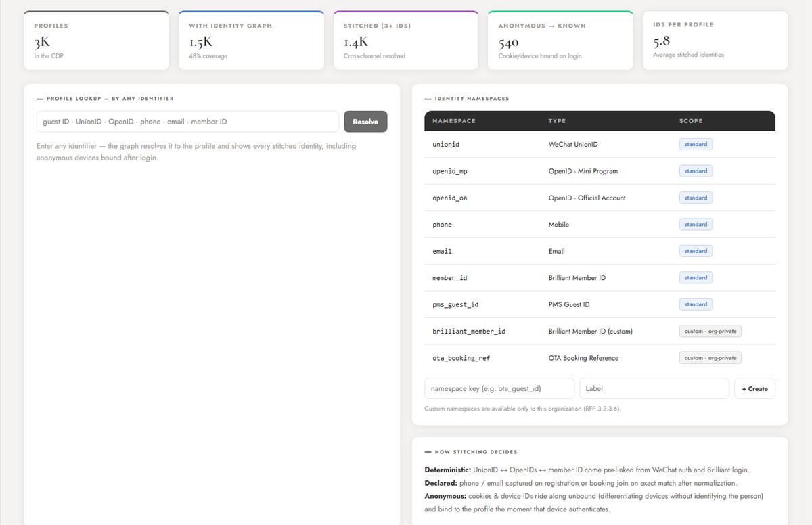
Task: Select the openid_oa namespace row
Action: coord(600,198)
